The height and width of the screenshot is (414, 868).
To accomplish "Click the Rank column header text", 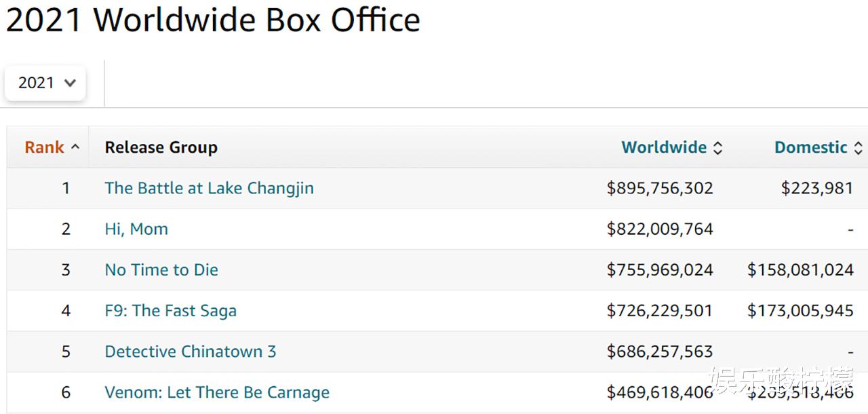I will [x=44, y=147].
